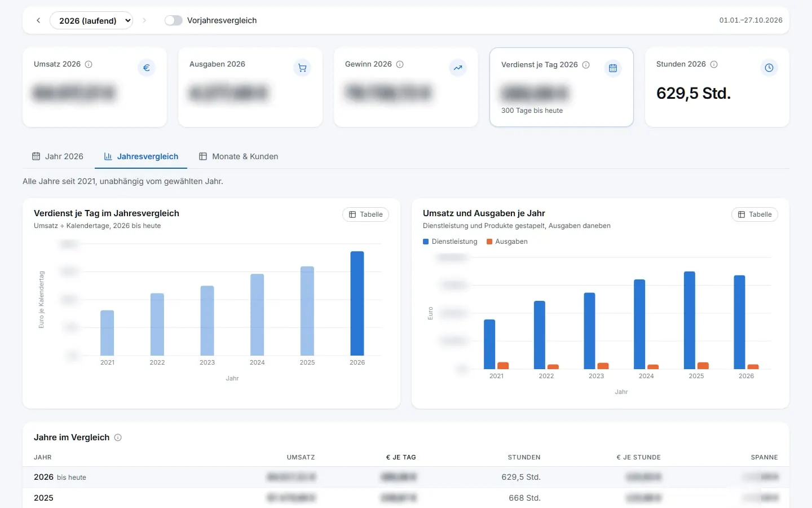Toggle the Vorjahresvergleich switch
812x508 pixels.
(173, 20)
